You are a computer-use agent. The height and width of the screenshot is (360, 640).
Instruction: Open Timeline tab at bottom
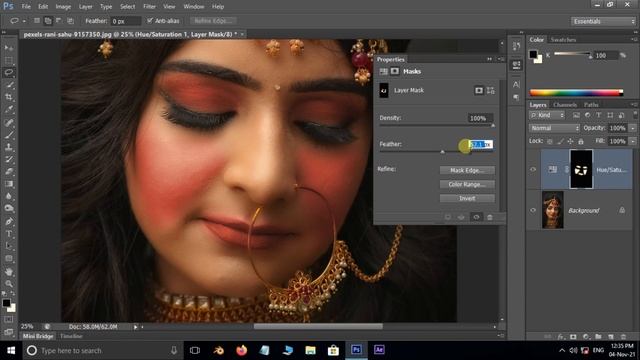pos(71,336)
